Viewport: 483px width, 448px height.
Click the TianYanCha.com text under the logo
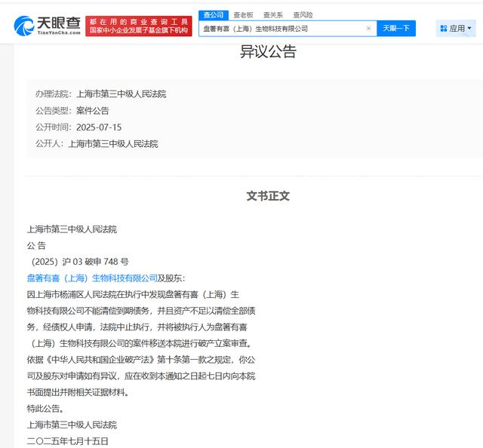tap(59, 32)
